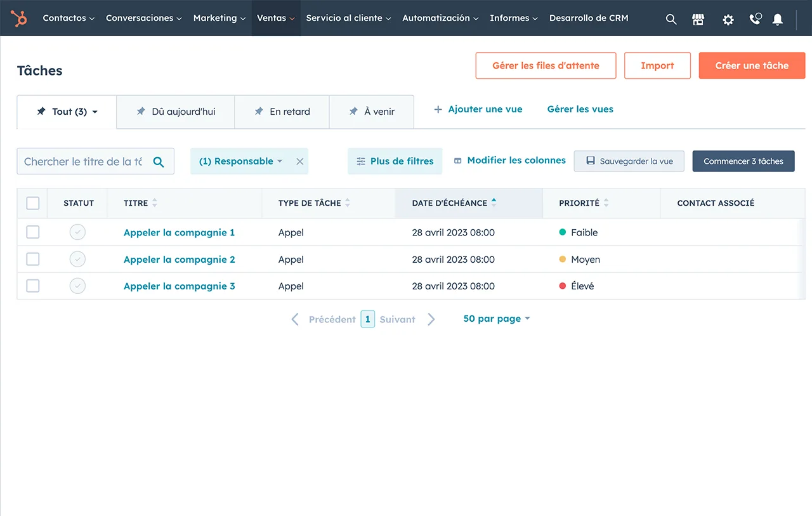Open notifications bell
Screen dimensions: 812x516
[x=778, y=20]
